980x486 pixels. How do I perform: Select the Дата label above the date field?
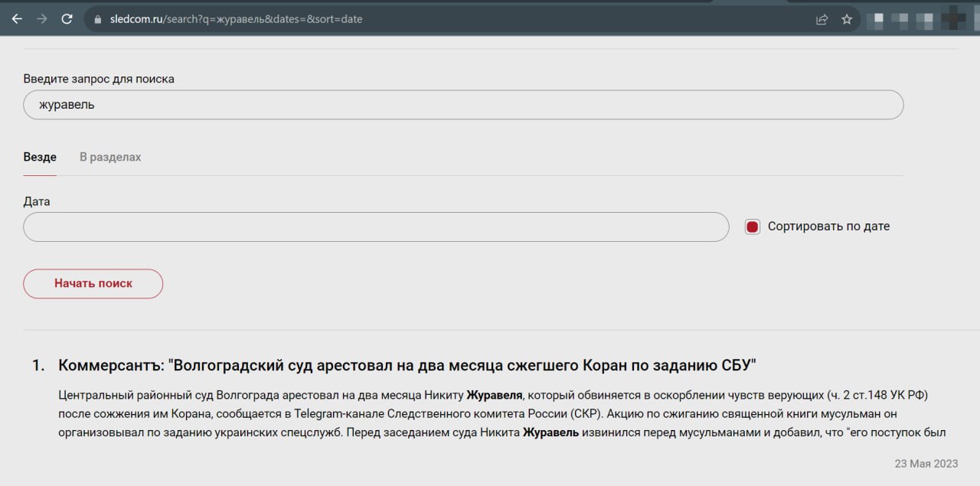point(37,202)
